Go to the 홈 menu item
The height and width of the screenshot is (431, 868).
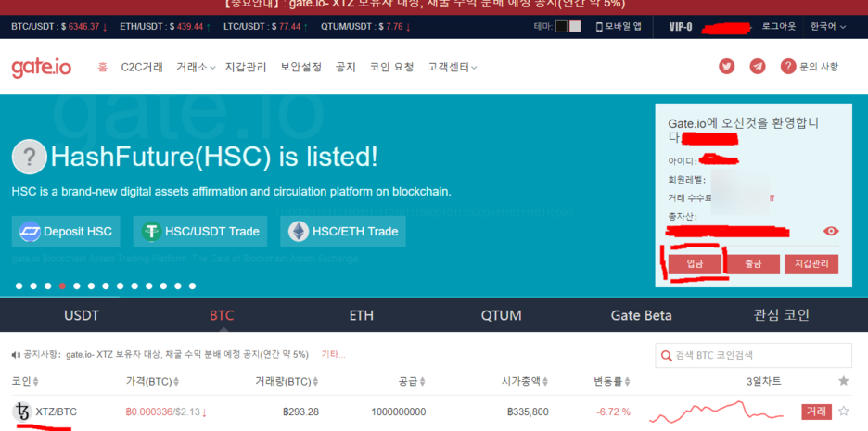pyautogui.click(x=102, y=68)
